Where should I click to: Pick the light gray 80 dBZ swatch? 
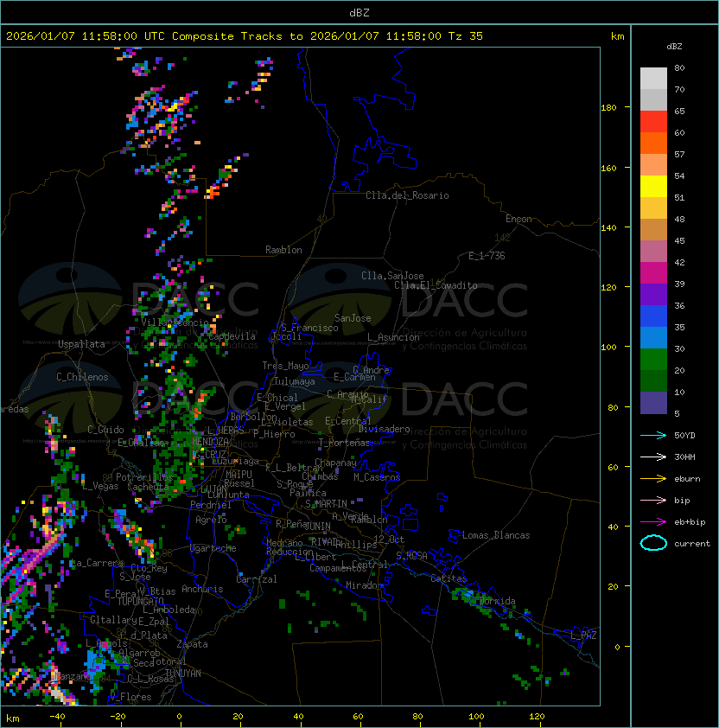[x=653, y=79]
